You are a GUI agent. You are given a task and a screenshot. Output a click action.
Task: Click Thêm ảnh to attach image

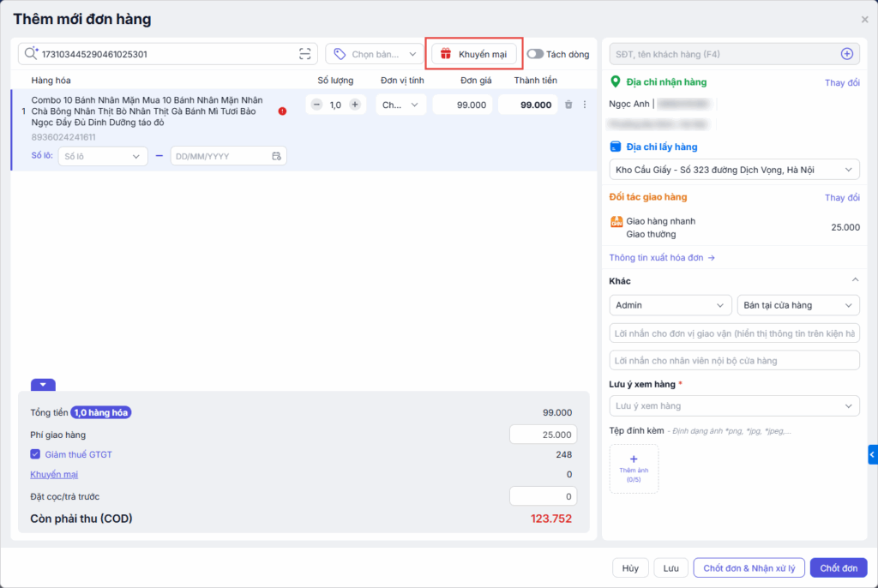(634, 469)
